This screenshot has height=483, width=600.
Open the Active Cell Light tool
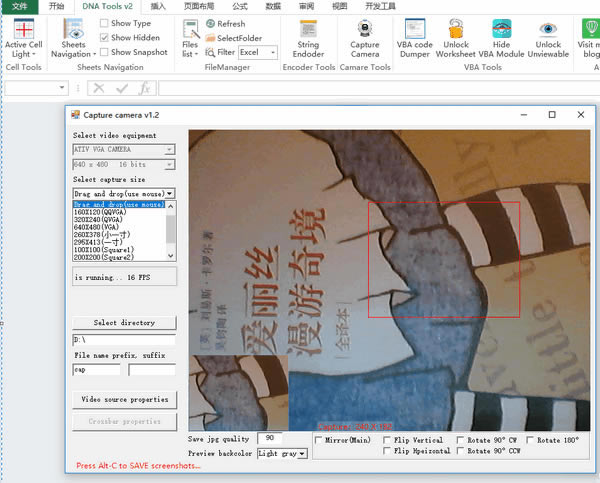pos(23,39)
